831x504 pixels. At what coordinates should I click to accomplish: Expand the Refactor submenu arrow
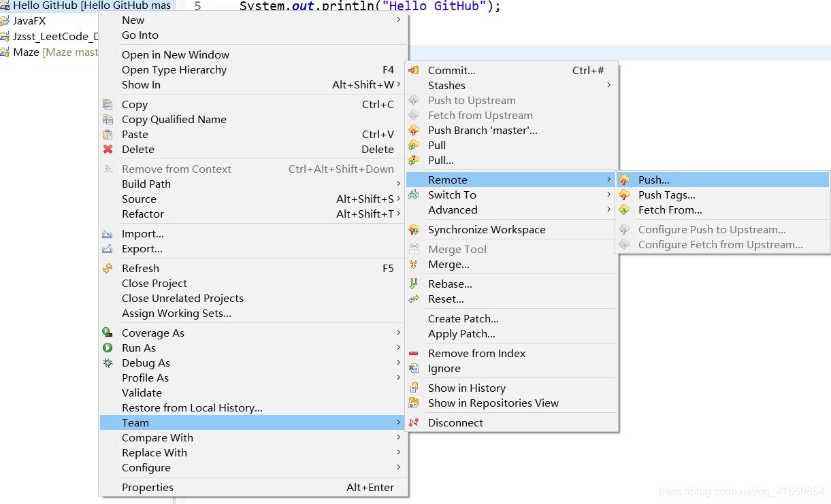[x=399, y=214]
